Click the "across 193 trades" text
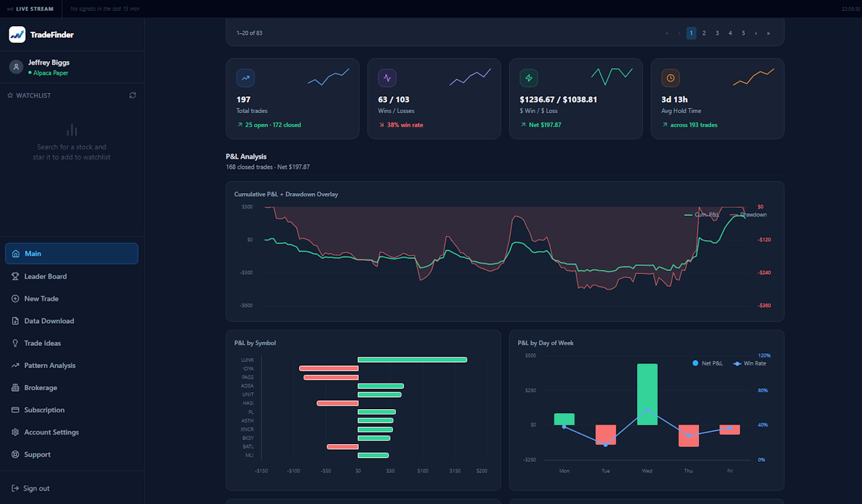This screenshot has height=504, width=862. (x=694, y=125)
